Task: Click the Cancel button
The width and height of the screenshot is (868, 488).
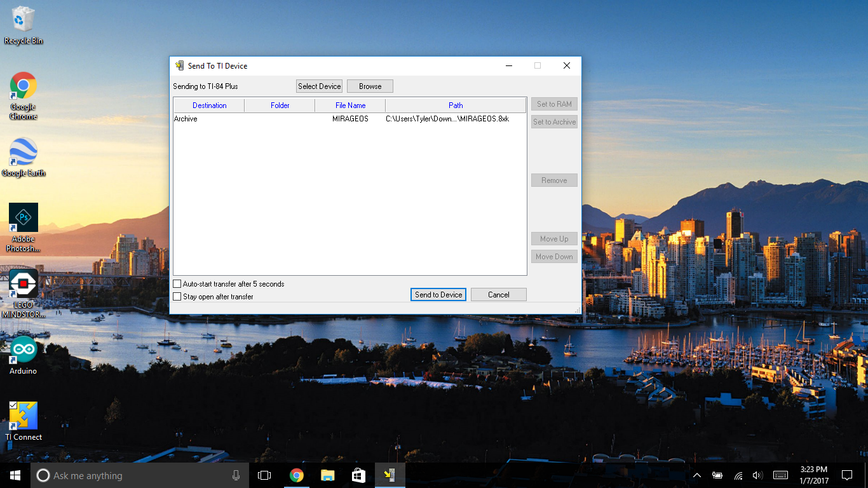Action: (x=499, y=295)
